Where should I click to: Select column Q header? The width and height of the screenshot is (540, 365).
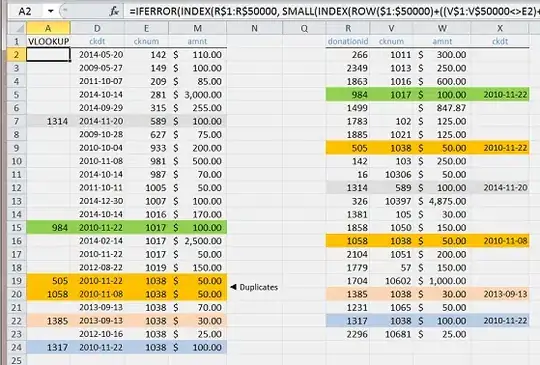click(x=304, y=28)
